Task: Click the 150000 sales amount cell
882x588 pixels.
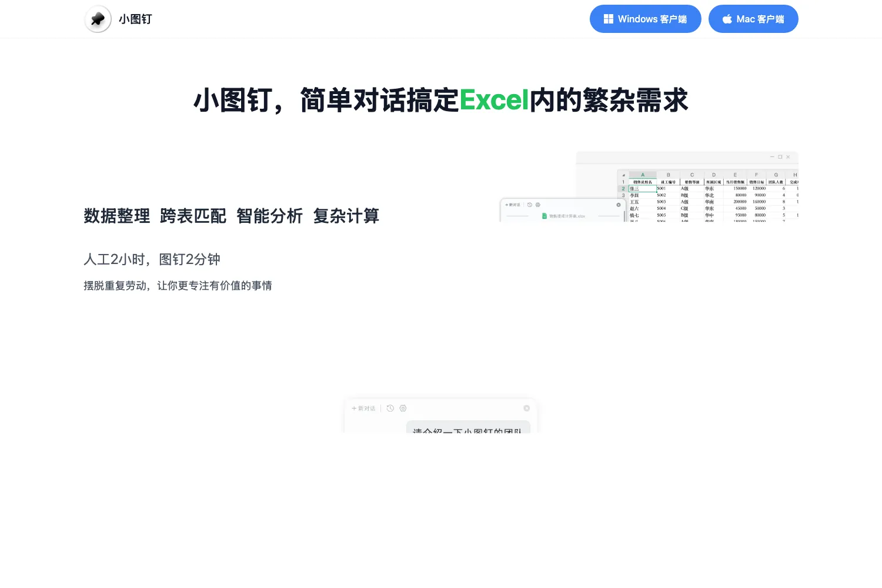Action: [x=735, y=189]
